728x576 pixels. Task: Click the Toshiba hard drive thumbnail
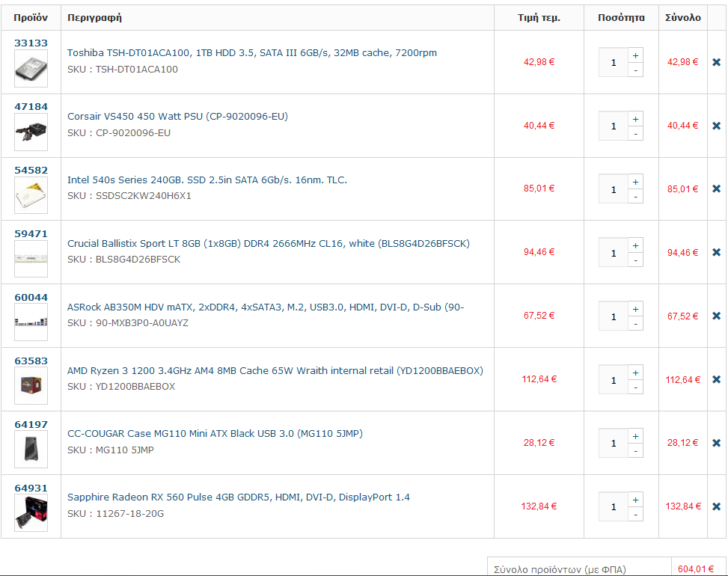31,69
